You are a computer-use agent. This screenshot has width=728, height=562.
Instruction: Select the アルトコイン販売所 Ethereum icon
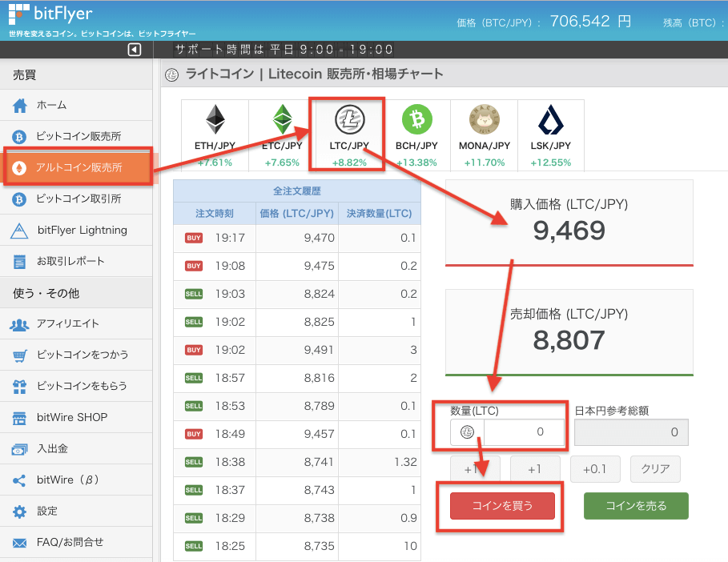pyautogui.click(x=19, y=167)
